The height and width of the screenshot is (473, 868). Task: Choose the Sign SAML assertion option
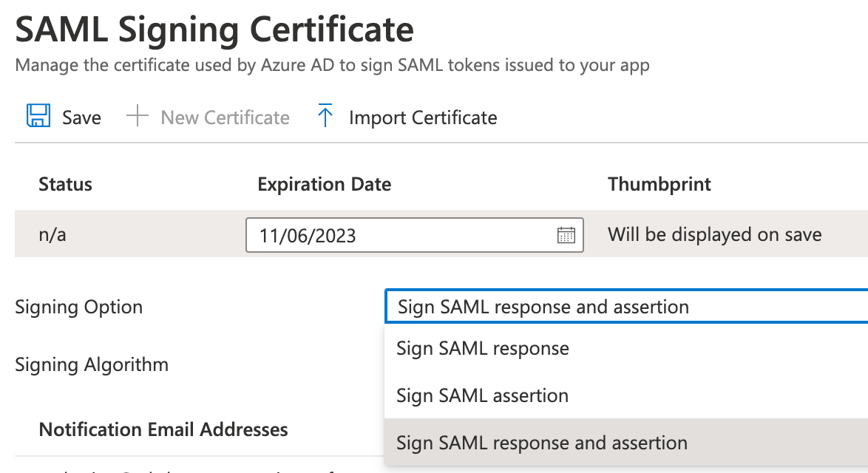click(482, 395)
